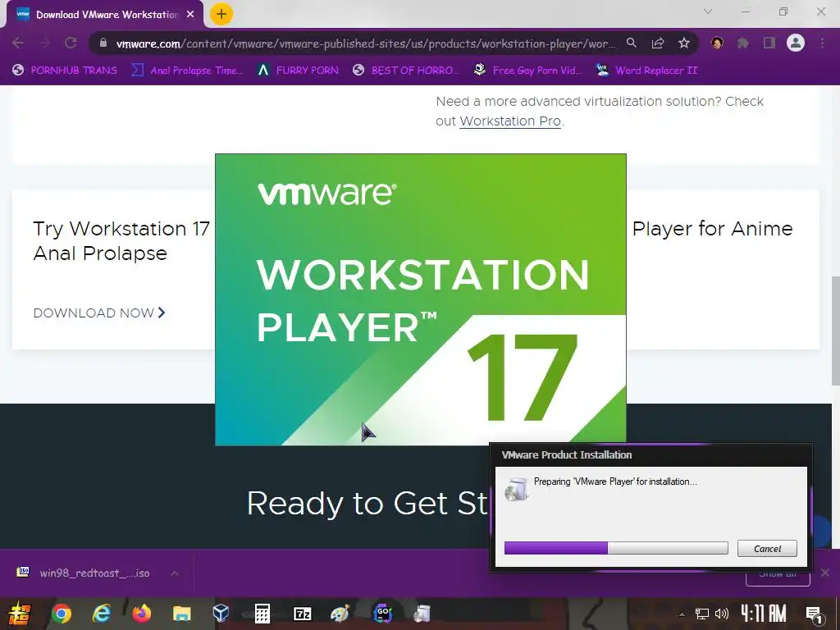This screenshot has height=630, width=840.
Task: Launch Firefox from the taskbar
Action: tap(142, 614)
